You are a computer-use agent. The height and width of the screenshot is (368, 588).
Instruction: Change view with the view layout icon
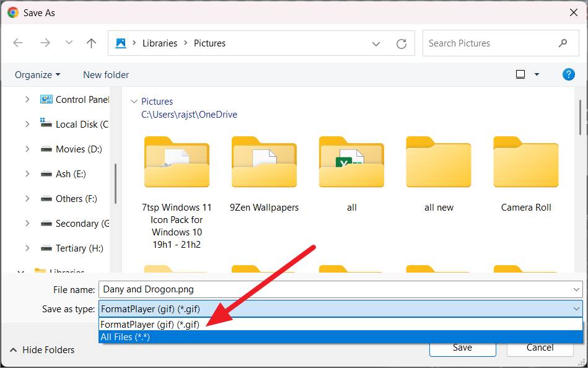[520, 74]
